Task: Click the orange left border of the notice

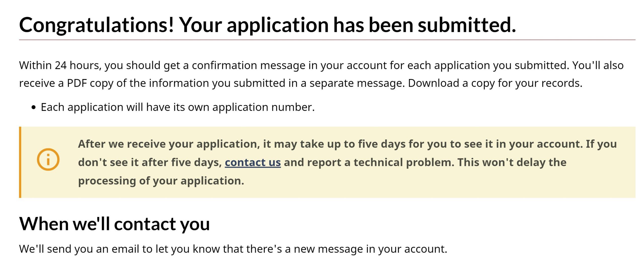Action: [x=20, y=162]
